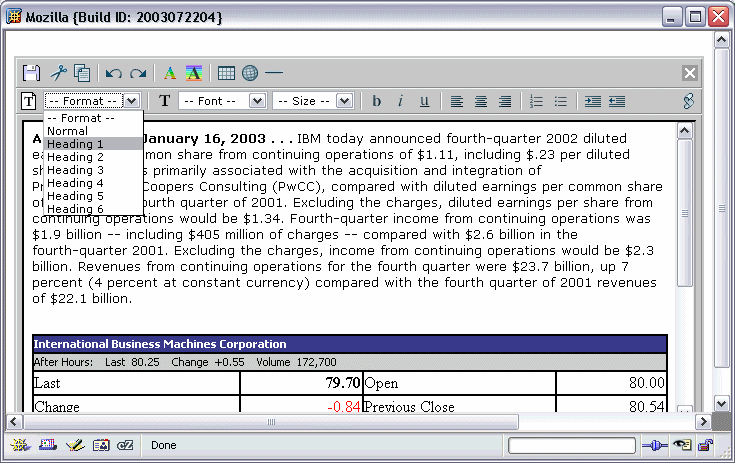
Task: Click the Save floppy disk icon
Action: (31, 73)
